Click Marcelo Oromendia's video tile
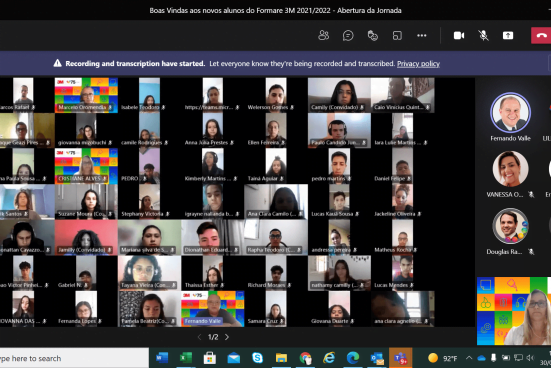 coord(86,95)
